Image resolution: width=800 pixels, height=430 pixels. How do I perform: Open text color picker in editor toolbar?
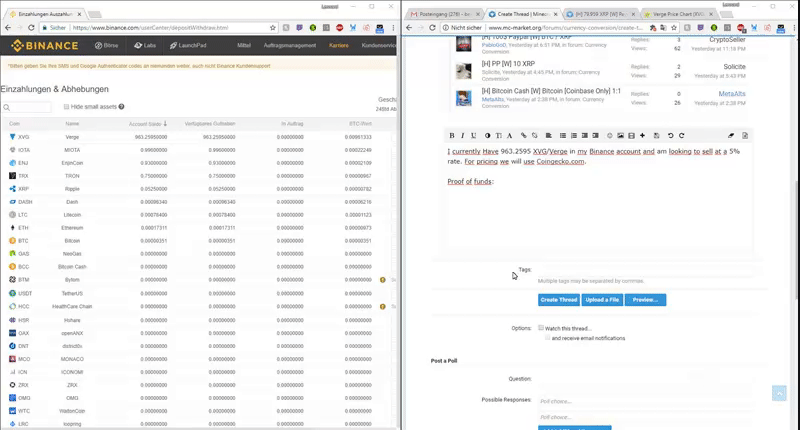click(487, 136)
